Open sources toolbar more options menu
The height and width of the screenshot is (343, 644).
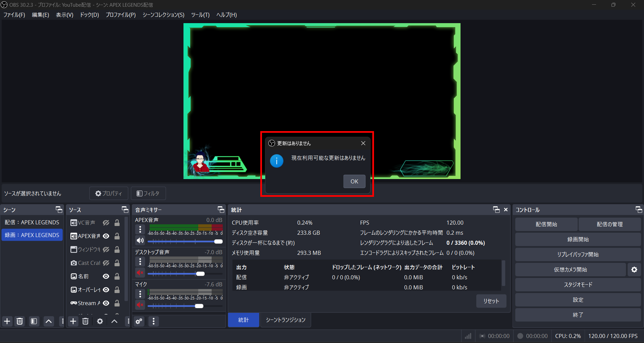coord(128,321)
